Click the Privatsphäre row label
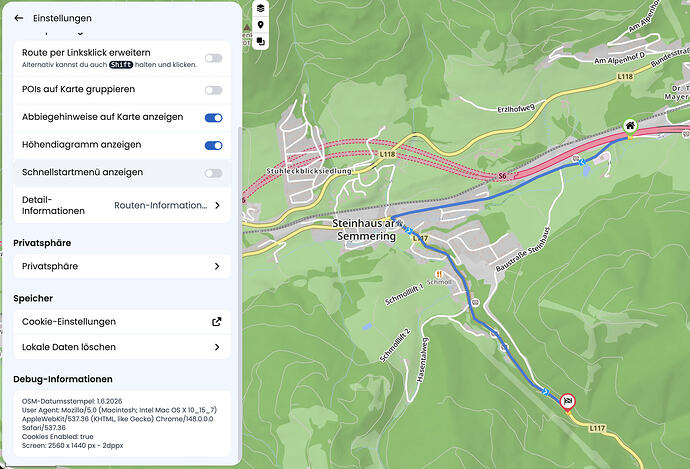 pyautogui.click(x=50, y=266)
